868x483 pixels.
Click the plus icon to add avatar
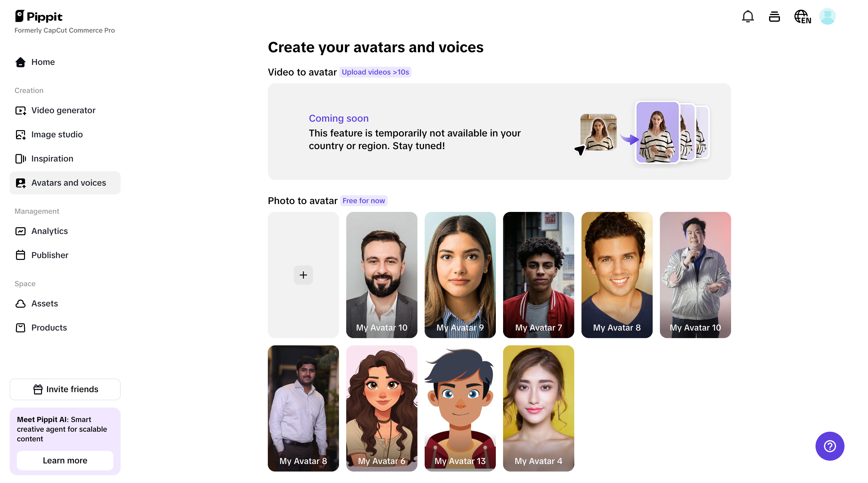pyautogui.click(x=303, y=275)
